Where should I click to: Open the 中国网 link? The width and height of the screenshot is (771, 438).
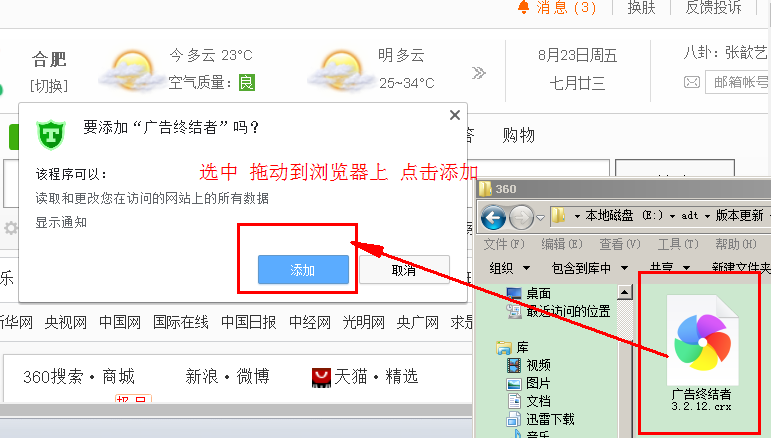(119, 322)
